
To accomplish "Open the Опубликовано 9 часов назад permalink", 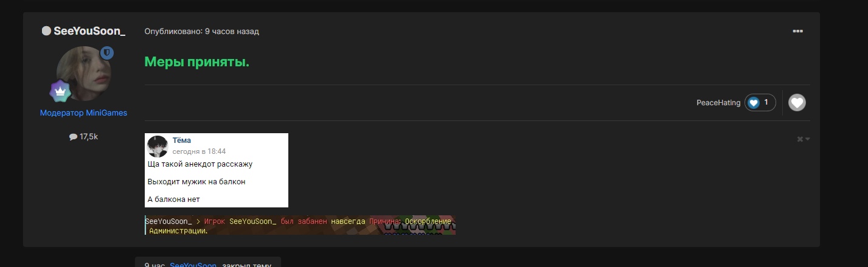I will coord(201,31).
